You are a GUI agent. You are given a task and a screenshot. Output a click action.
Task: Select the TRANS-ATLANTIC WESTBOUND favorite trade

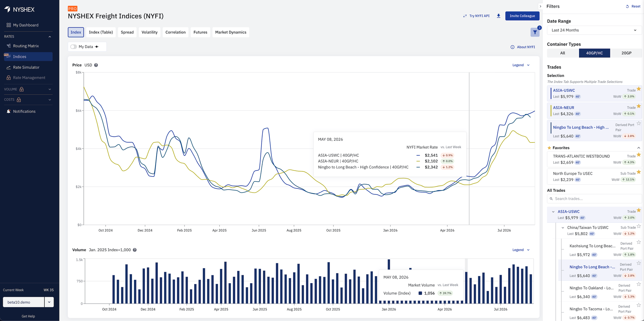[594, 159]
